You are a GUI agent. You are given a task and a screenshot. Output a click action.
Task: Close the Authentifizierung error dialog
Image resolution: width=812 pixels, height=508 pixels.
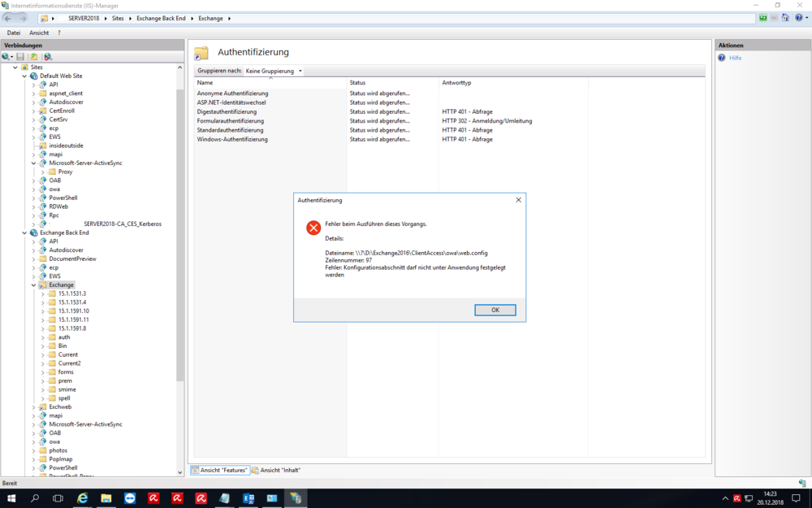coord(518,200)
